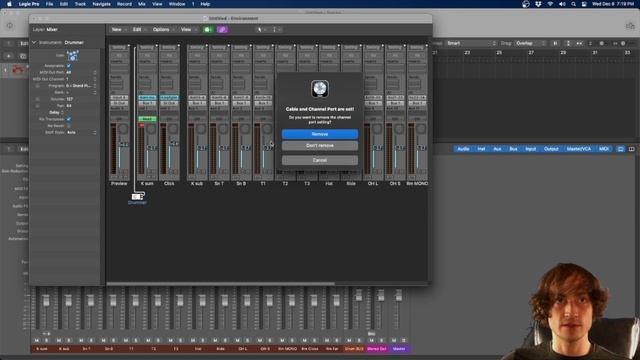
Task: Click the K sum volume fader in mixer
Action: coord(46,301)
